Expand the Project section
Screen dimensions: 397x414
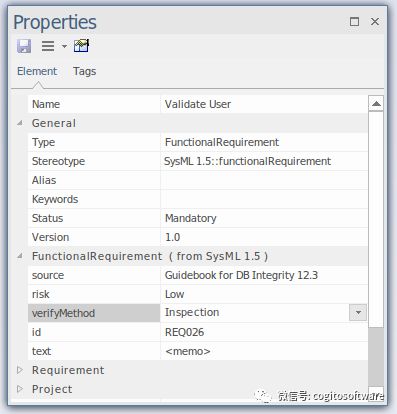(20, 389)
